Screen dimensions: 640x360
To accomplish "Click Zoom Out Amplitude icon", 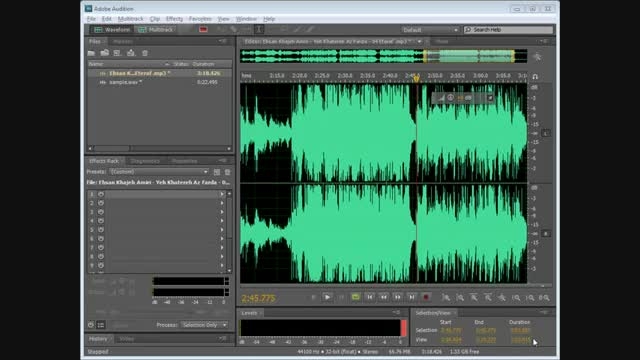I will coord(460,298).
